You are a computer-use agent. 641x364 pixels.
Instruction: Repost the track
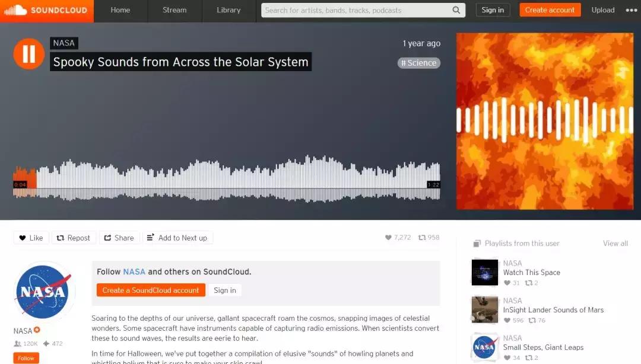(x=74, y=238)
